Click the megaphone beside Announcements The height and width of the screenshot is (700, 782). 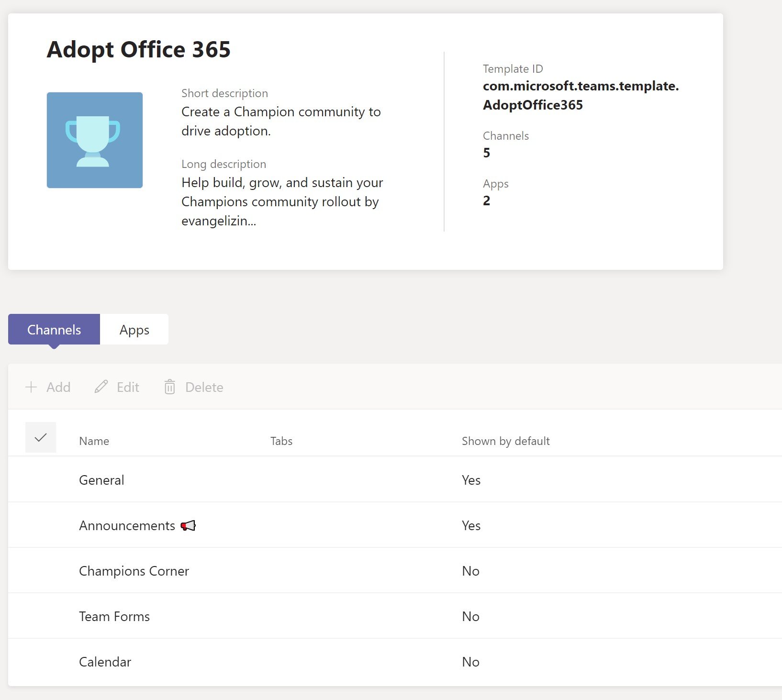click(x=188, y=525)
